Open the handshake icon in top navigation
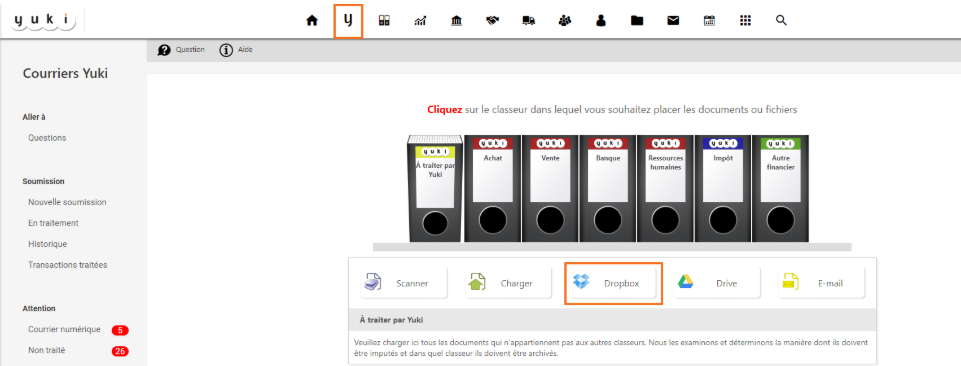Viewport: 961px width, 366px height. (492, 21)
